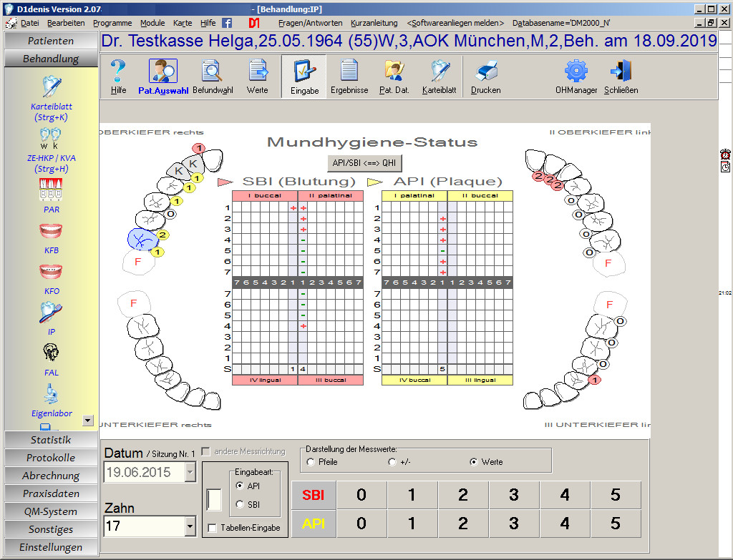Screen dimensions: 733x560
Task: Select the +/- display option
Action: (392, 462)
